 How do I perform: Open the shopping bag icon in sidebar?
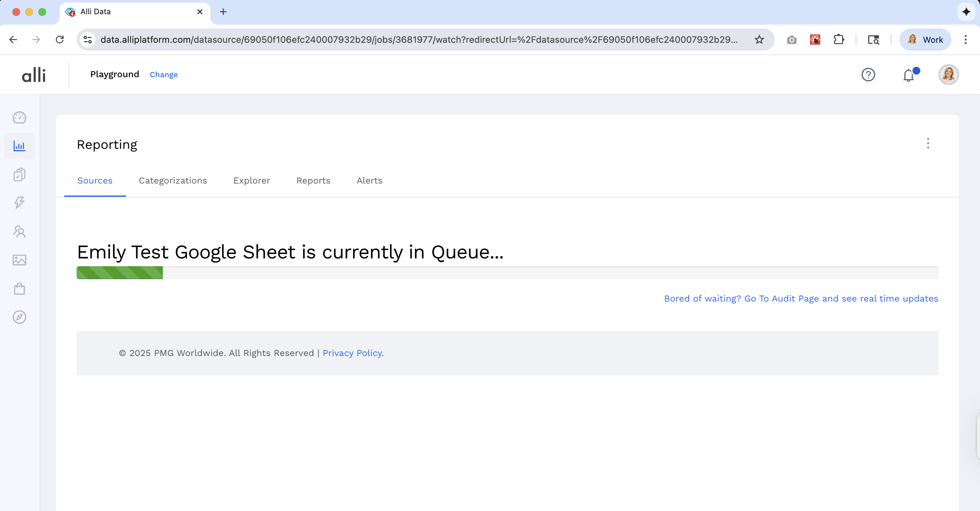[x=19, y=289]
